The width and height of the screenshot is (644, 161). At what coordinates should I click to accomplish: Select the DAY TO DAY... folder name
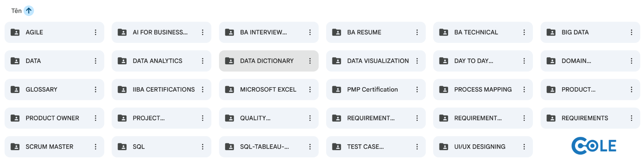[x=473, y=61]
